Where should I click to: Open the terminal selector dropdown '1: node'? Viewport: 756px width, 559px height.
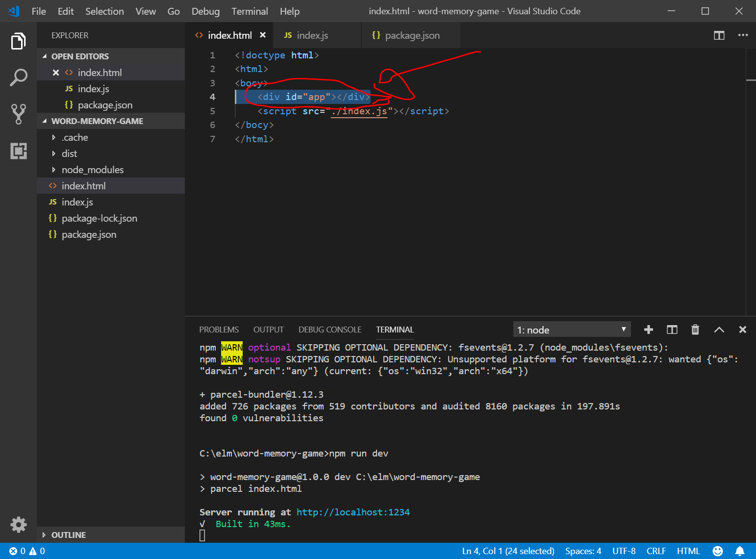point(572,330)
